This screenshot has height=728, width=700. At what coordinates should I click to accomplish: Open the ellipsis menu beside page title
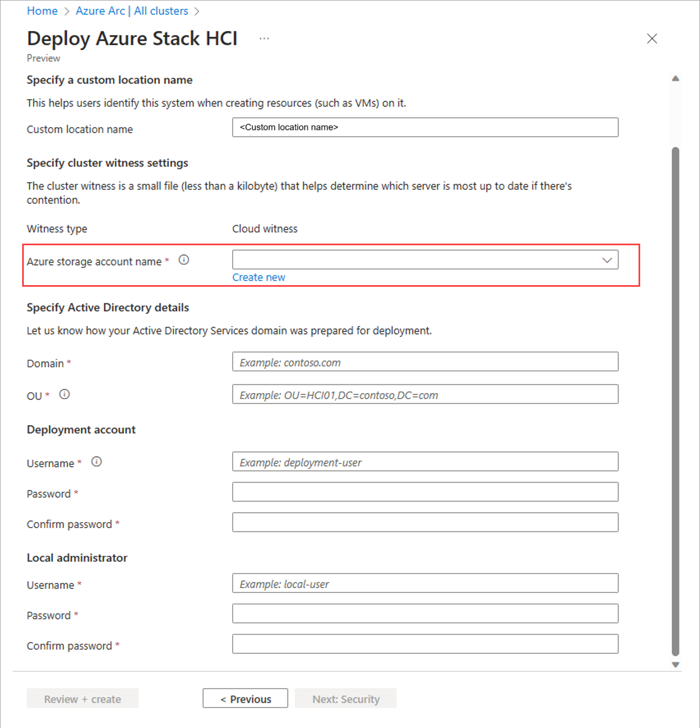(x=264, y=38)
